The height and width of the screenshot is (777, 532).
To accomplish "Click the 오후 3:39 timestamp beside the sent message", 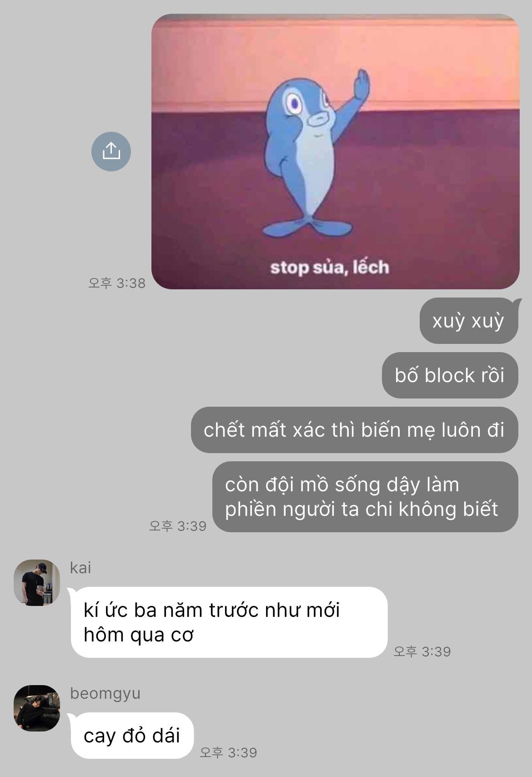I will pos(178,526).
